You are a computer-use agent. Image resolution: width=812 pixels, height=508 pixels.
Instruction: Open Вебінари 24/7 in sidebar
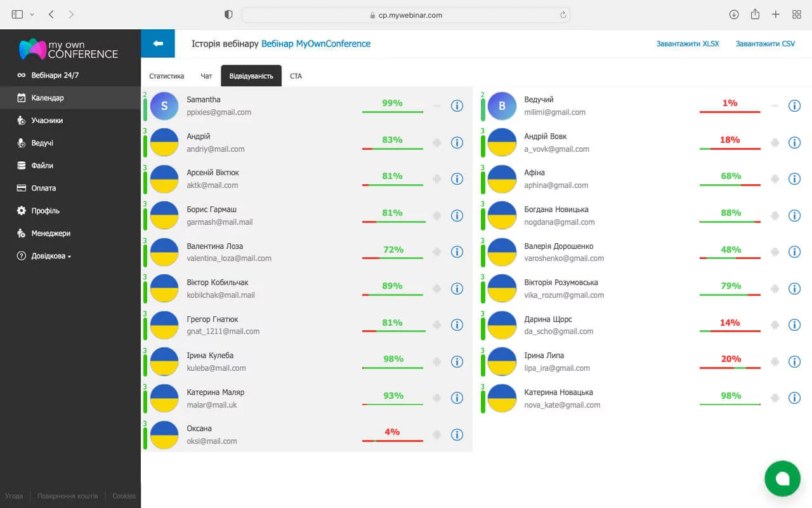(55, 76)
